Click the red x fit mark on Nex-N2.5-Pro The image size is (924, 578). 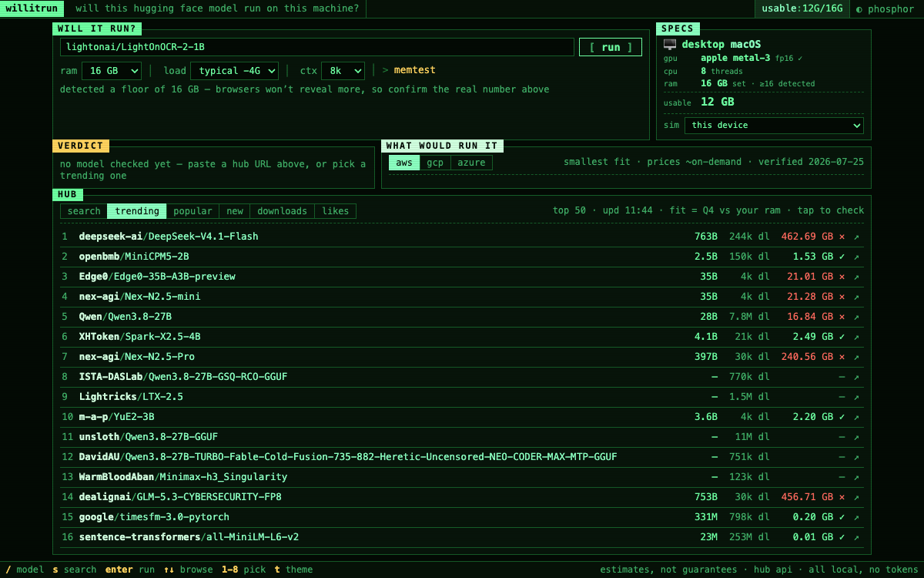pos(842,357)
